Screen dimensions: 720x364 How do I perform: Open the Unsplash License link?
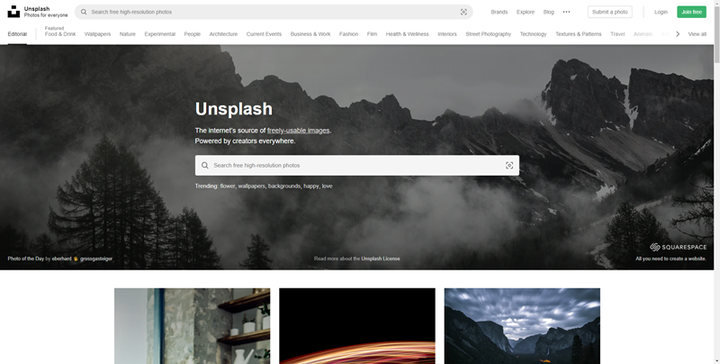[x=380, y=258]
